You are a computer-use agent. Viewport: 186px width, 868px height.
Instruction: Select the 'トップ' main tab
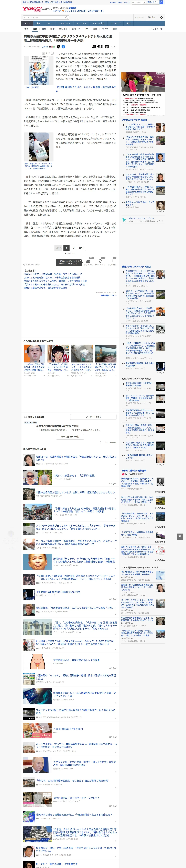[x=27, y=24]
